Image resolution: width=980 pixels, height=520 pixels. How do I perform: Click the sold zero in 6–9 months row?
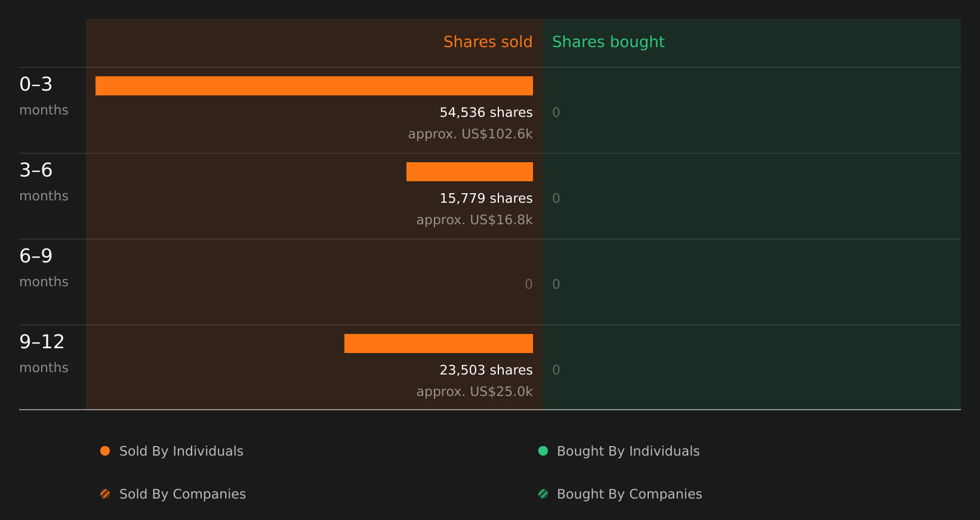[529, 284]
